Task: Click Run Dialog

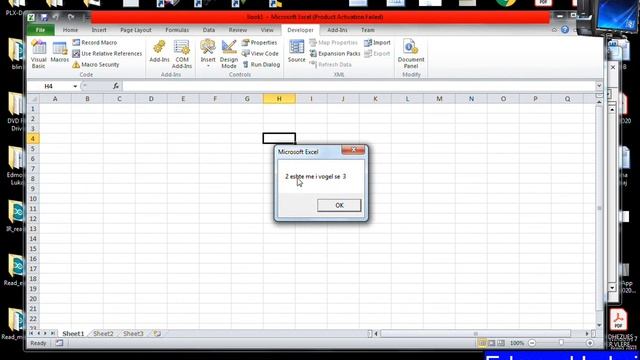Action: click(x=261, y=64)
